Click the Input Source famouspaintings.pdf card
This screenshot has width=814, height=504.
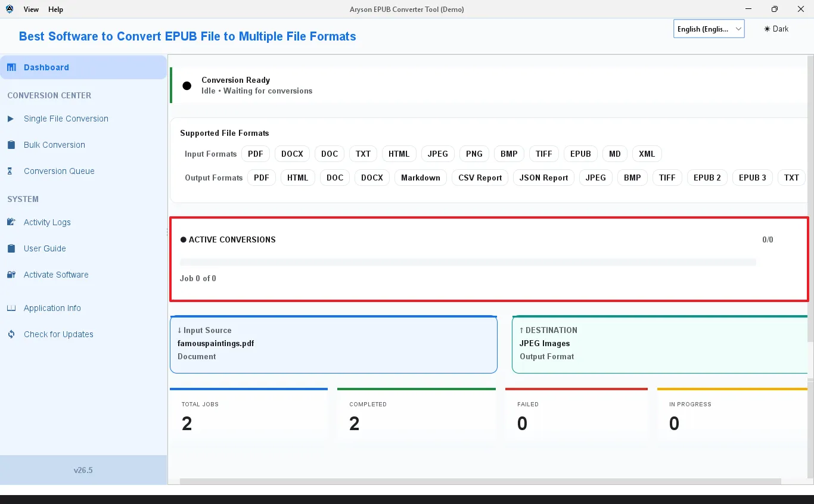[x=334, y=344]
